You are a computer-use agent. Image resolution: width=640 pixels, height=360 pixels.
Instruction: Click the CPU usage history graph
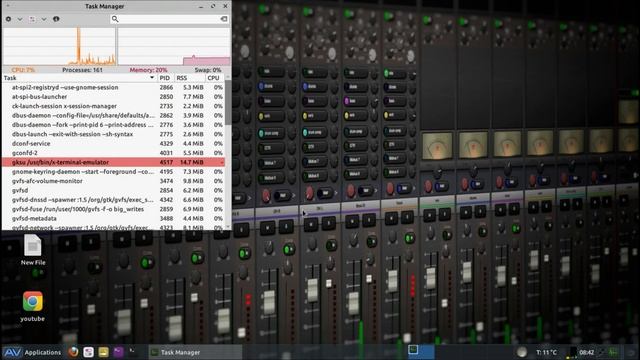(59, 46)
